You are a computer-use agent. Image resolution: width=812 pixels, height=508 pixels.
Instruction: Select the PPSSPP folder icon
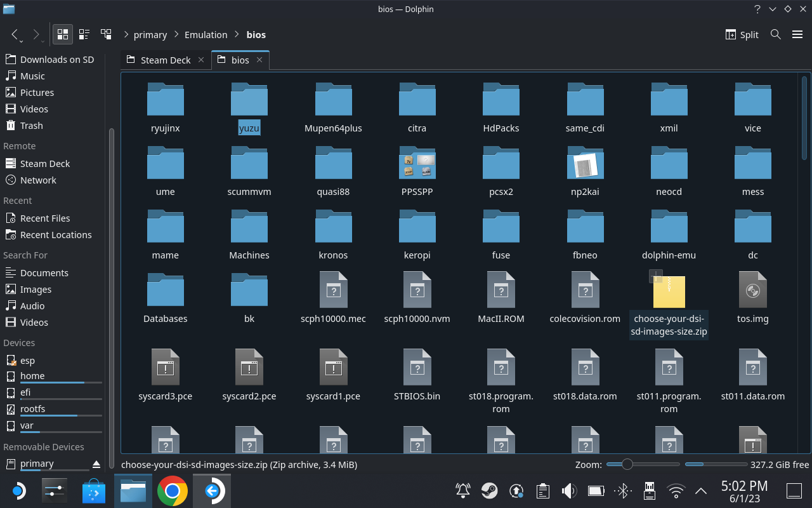pyautogui.click(x=417, y=163)
